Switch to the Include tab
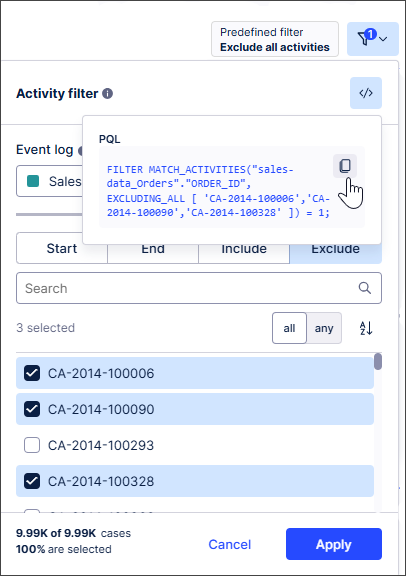The image size is (406, 576). [244, 253]
